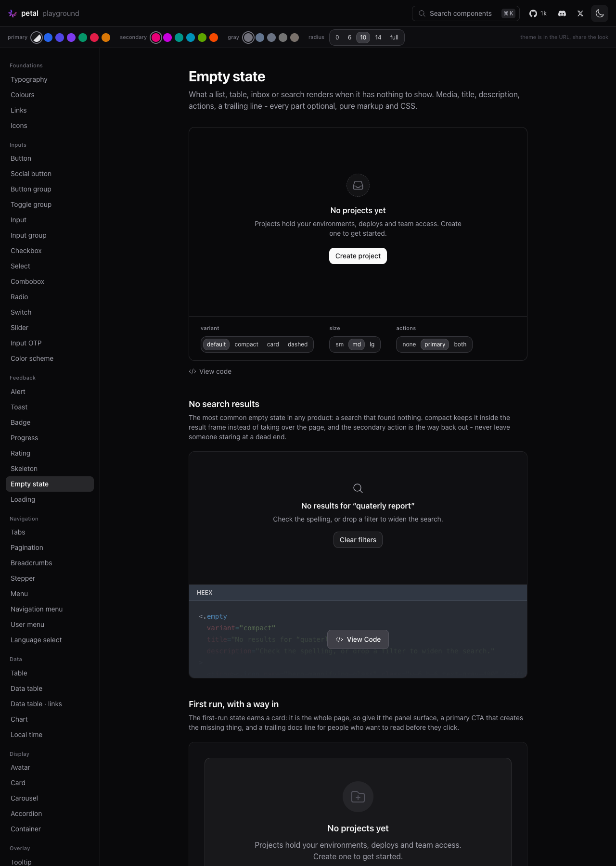Select the compact variant option
The width and height of the screenshot is (616, 866).
point(246,344)
